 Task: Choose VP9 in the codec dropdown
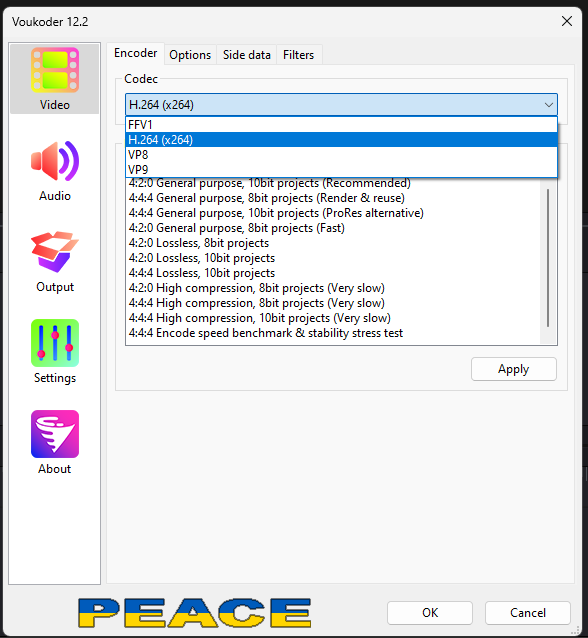[x=341, y=170]
